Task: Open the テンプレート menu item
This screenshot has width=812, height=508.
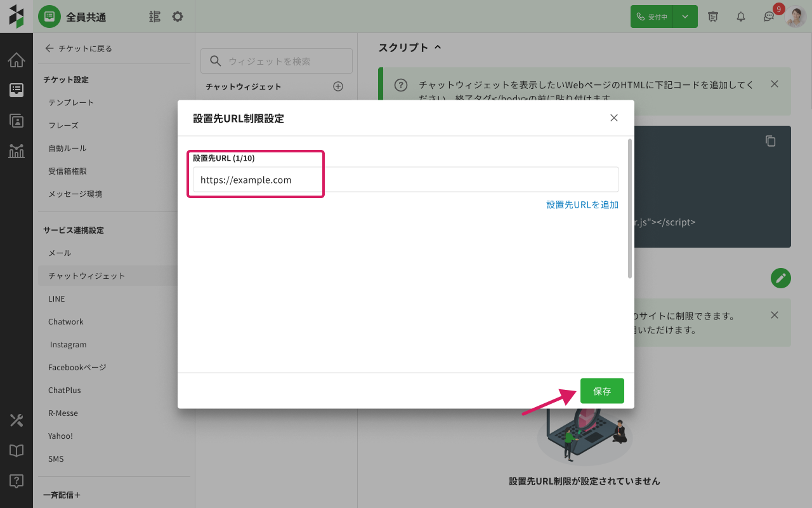Action: point(71,102)
